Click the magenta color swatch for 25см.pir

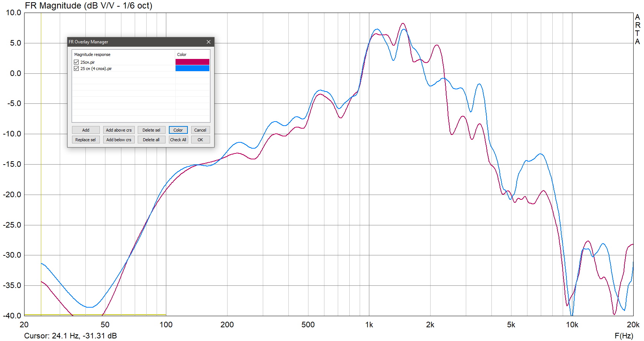tap(192, 62)
